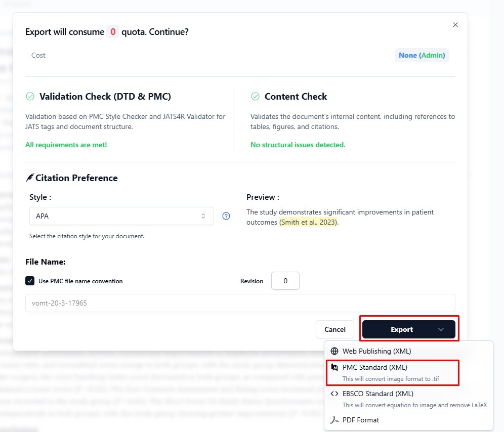Uncheck Use PMC file name convention
This screenshot has width=504, height=432.
pos(30,281)
